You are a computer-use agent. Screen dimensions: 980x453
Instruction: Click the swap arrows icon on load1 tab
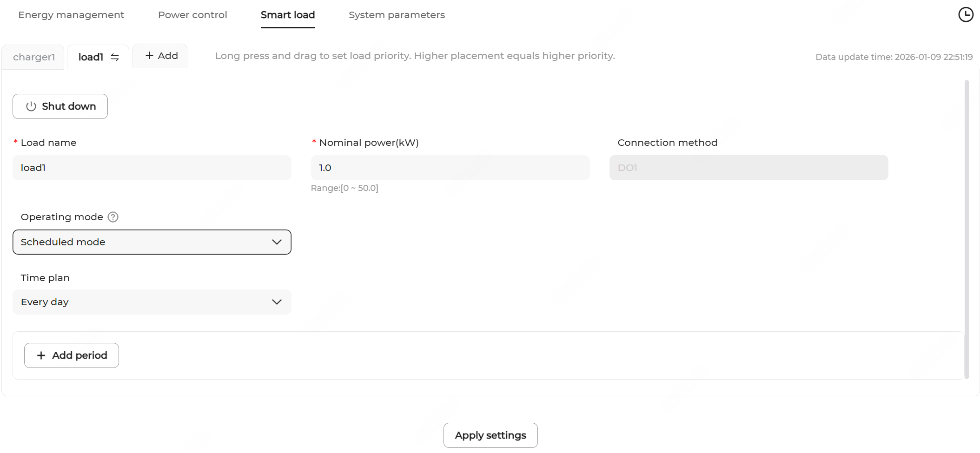point(115,57)
